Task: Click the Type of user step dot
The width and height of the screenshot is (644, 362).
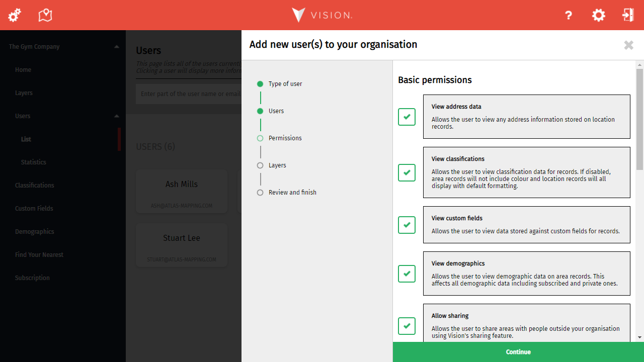Action: tap(260, 84)
